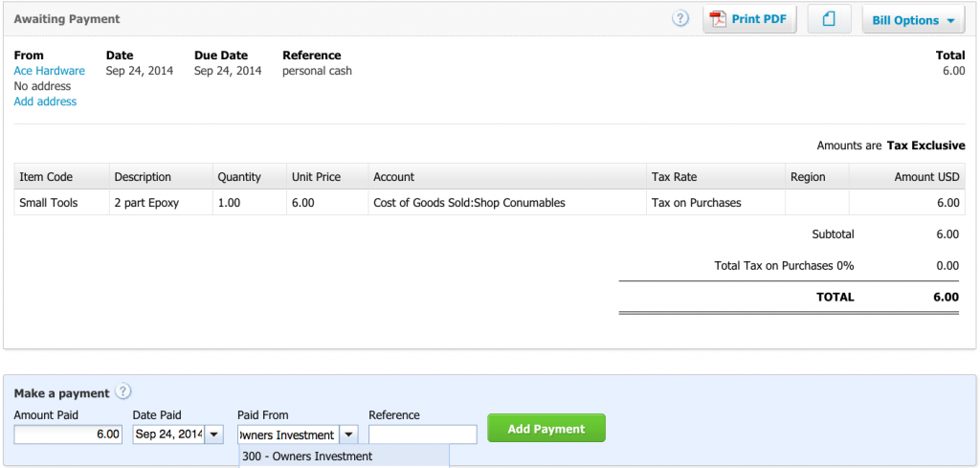Click the green Add Payment button
The image size is (980, 468).
[x=546, y=429]
